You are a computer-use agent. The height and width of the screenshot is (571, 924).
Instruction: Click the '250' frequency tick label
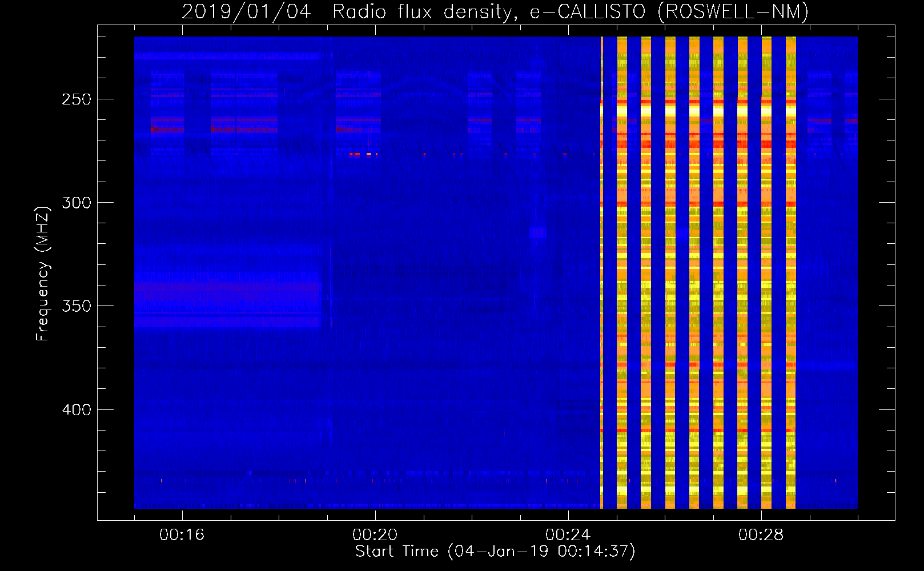coord(77,99)
